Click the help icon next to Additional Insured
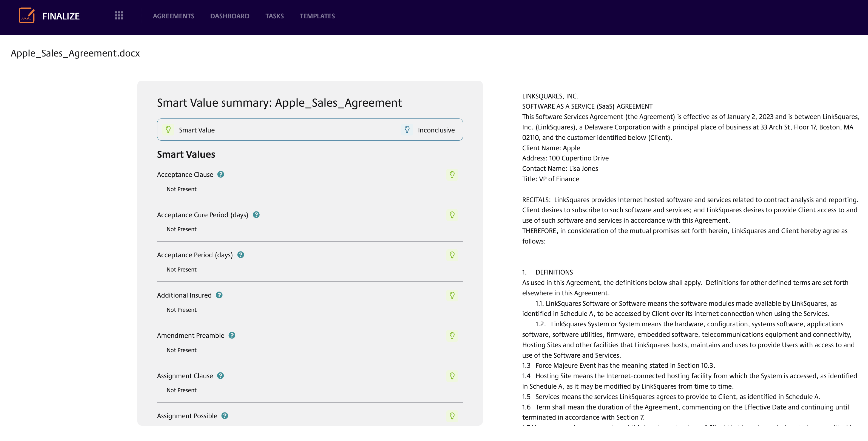 (219, 295)
